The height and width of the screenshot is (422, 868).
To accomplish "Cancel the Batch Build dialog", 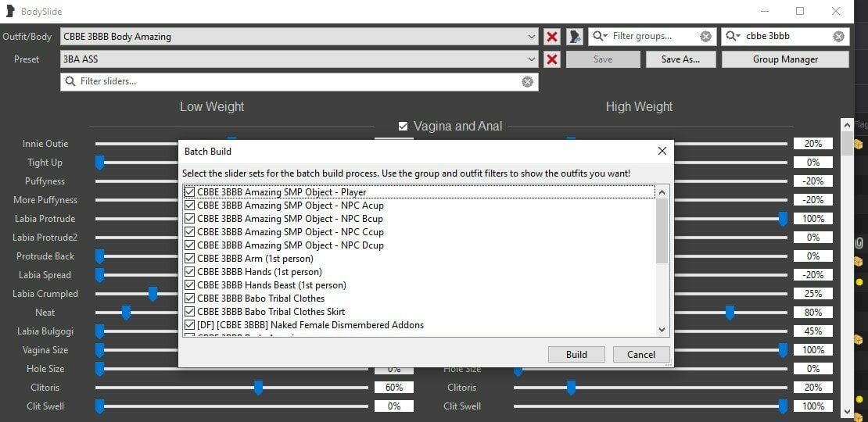I will [641, 355].
